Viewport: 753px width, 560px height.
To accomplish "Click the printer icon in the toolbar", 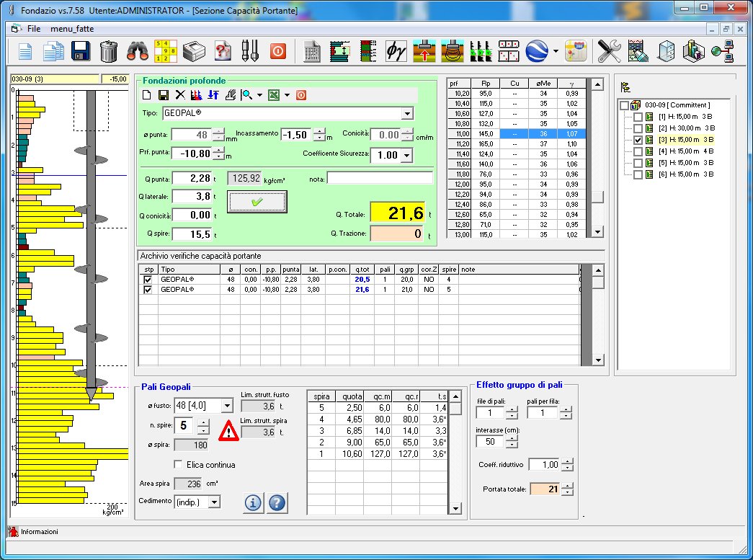I will pyautogui.click(x=194, y=51).
